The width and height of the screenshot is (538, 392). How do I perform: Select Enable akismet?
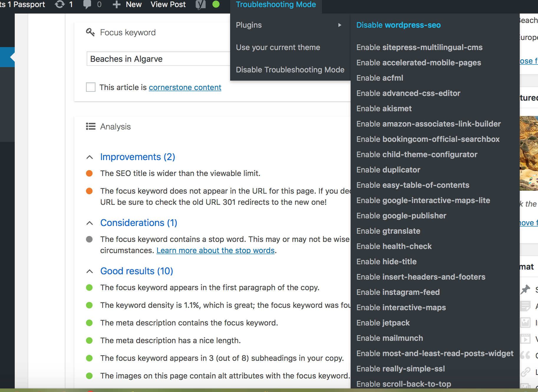pos(384,109)
